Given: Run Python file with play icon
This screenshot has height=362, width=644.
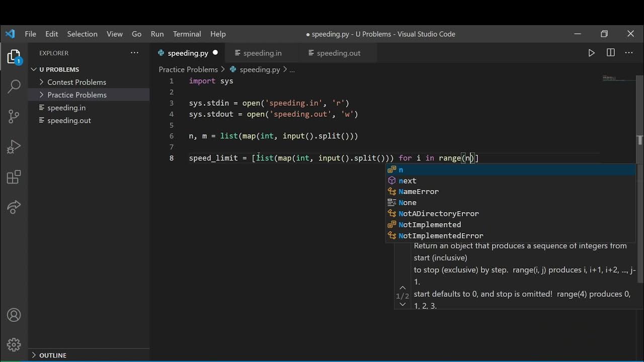Looking at the screenshot, I should coord(592,53).
